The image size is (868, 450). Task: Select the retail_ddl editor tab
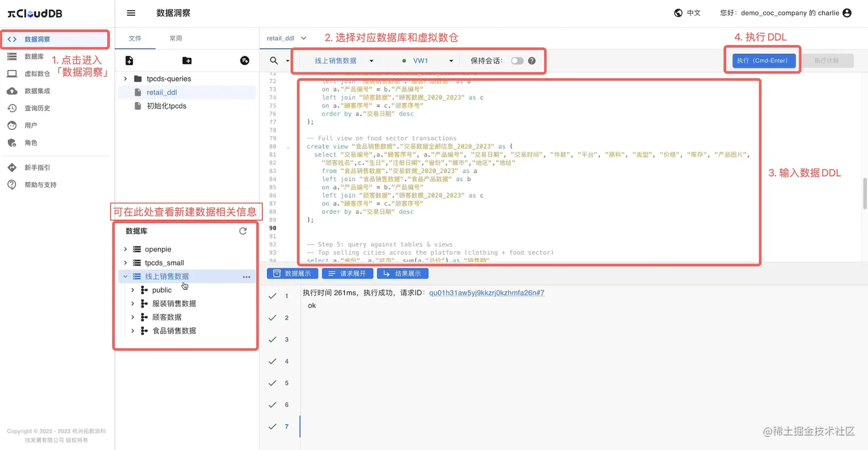point(281,39)
